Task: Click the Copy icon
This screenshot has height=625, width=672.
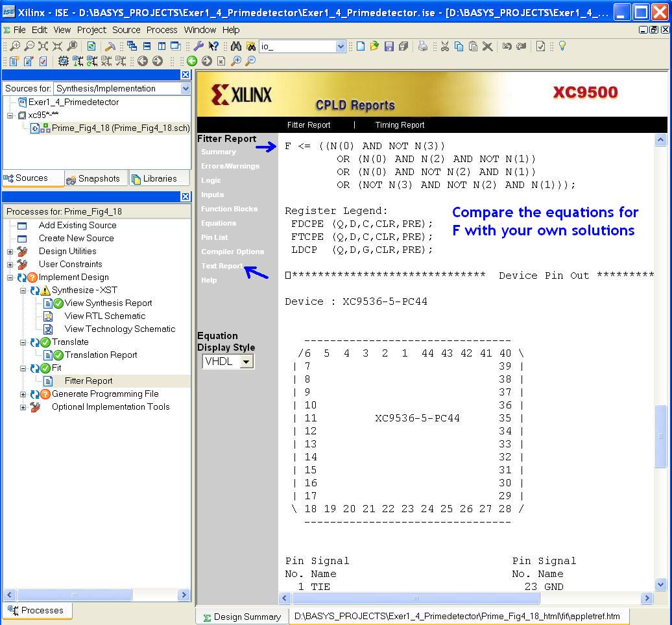Action: click(459, 46)
